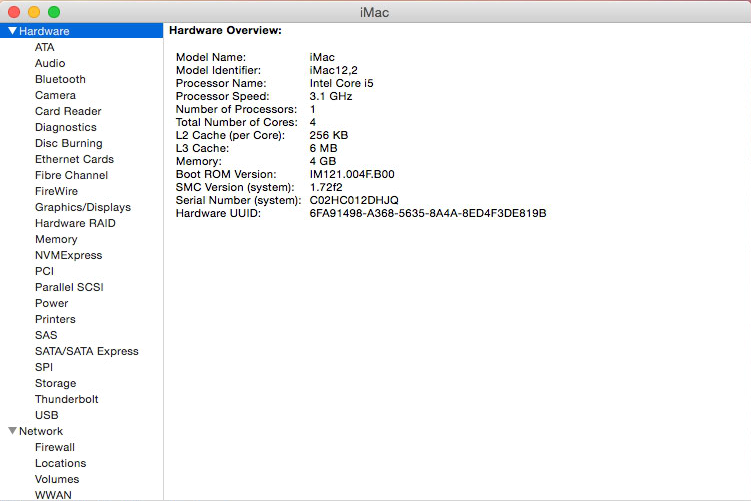Open SATA/SATA Express details

tap(87, 351)
